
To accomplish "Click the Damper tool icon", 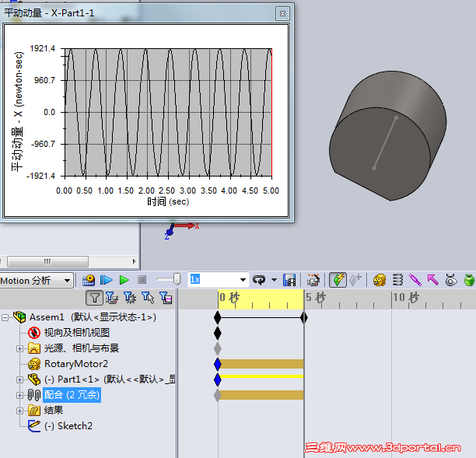I will pyautogui.click(x=415, y=280).
